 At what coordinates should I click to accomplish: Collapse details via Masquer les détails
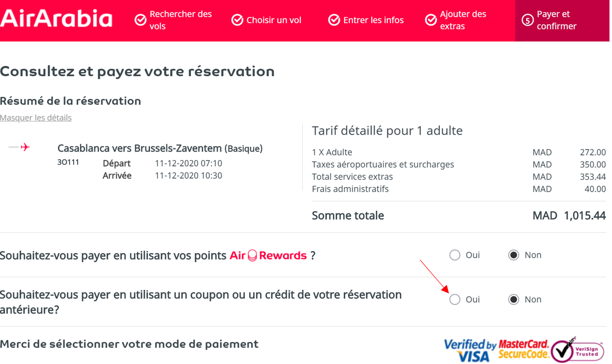point(36,118)
